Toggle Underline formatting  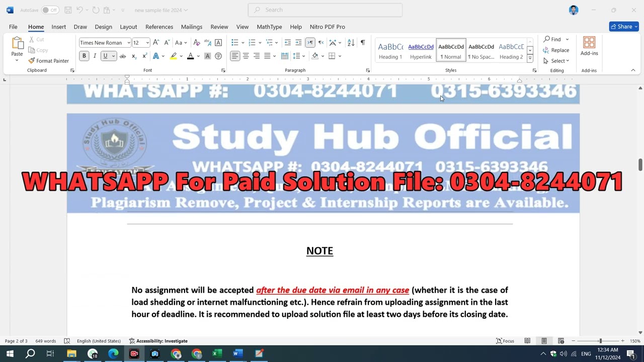[105, 56]
